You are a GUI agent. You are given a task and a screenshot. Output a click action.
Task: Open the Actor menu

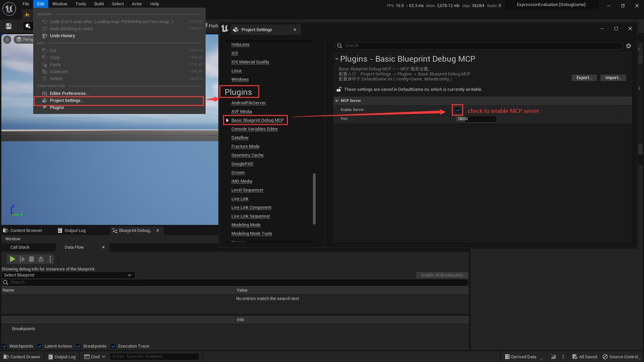(137, 4)
